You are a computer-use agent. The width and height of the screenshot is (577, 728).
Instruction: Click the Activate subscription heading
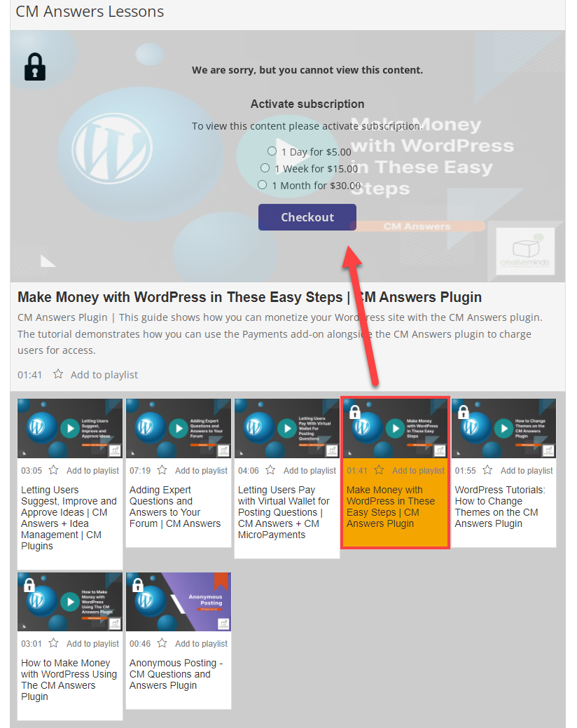[x=307, y=104]
